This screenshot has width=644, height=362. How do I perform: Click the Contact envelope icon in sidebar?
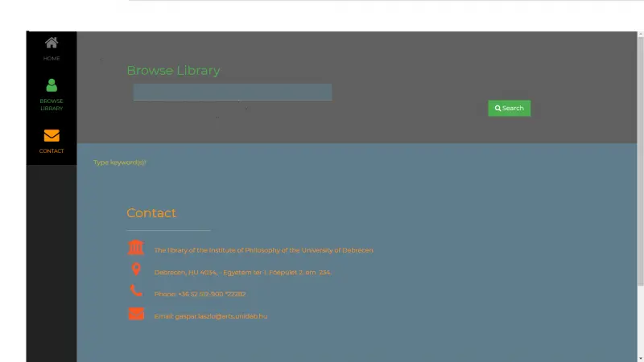pos(52,135)
